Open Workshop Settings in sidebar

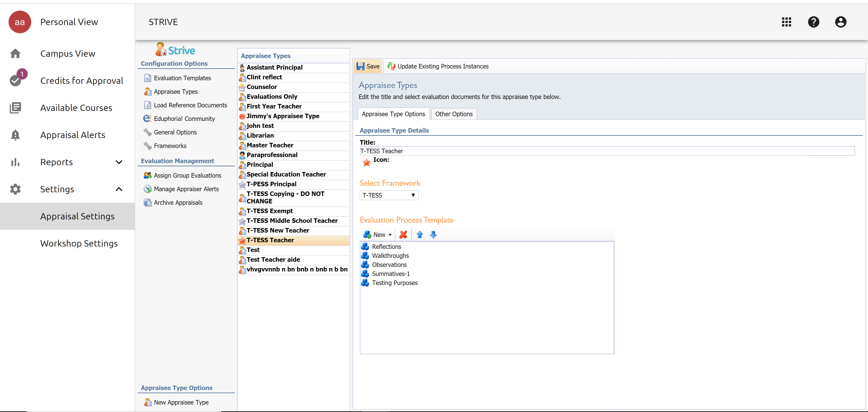[79, 243]
